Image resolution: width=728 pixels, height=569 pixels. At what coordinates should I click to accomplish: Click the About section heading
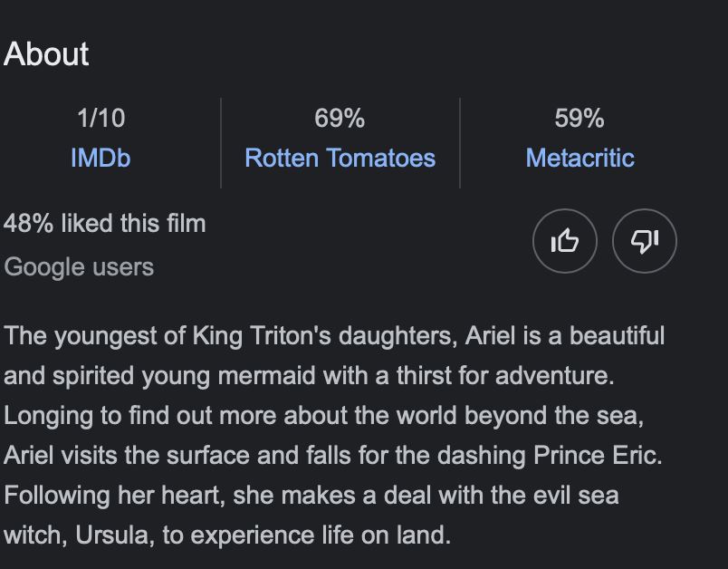click(46, 54)
